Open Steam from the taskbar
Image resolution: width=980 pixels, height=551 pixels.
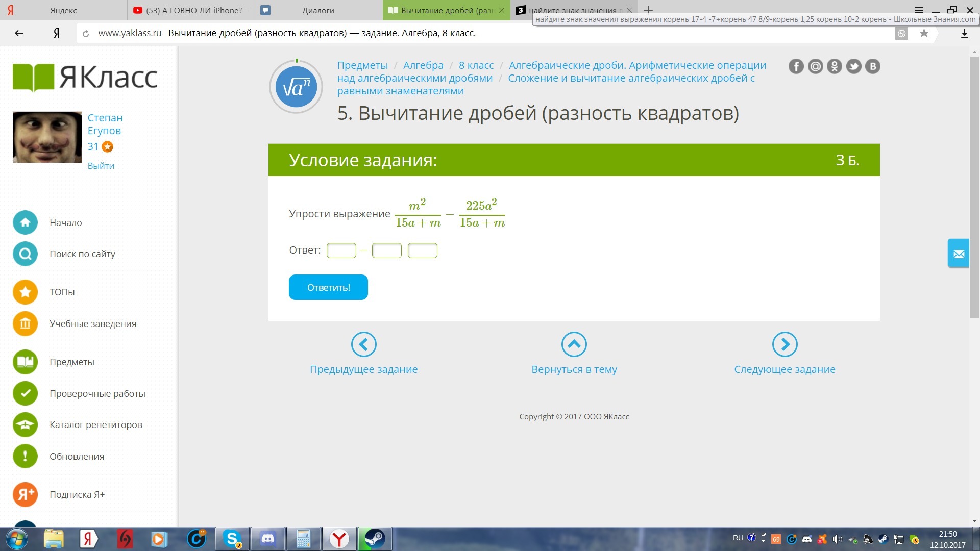coord(375,539)
